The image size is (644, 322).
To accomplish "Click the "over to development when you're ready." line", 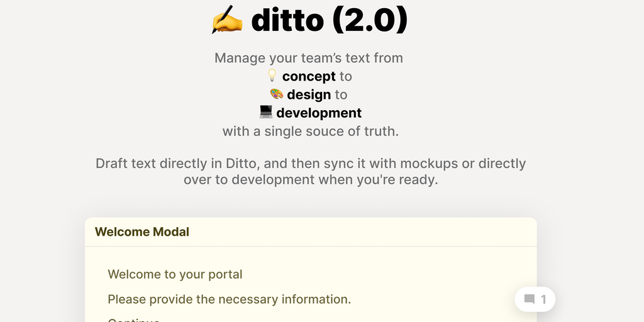I will 311,179.
